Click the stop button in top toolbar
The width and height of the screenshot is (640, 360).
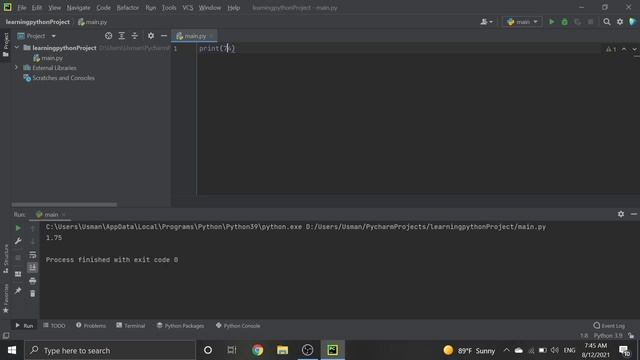click(x=590, y=22)
